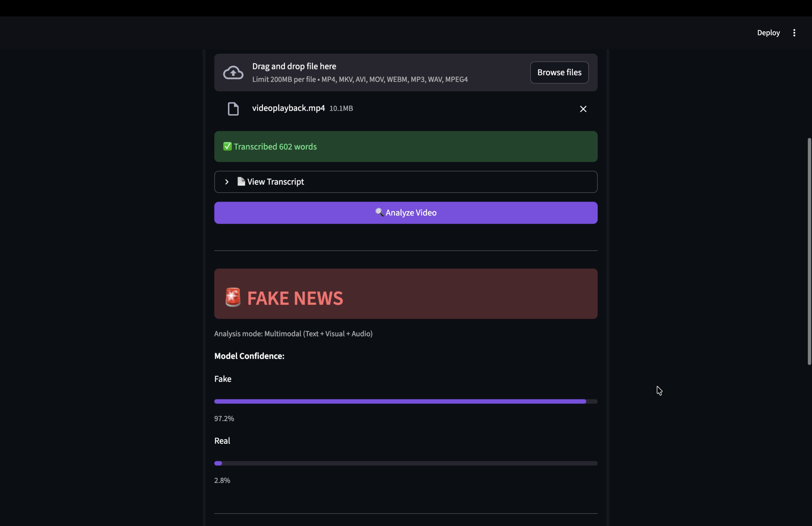Click the green checkmark icon in success banner
812x526 pixels.
click(x=227, y=146)
